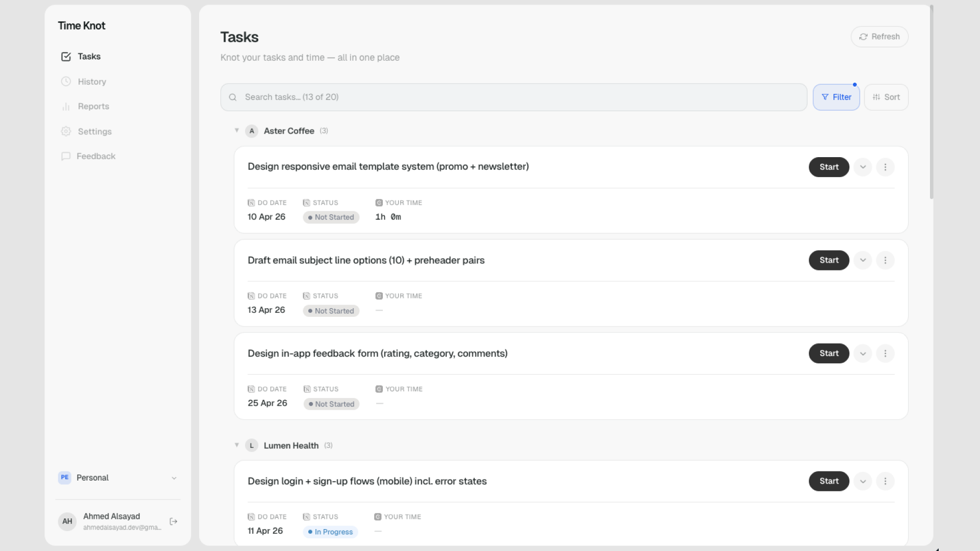This screenshot has height=551, width=980.
Task: Open Settings from sidebar
Action: pos(94,132)
